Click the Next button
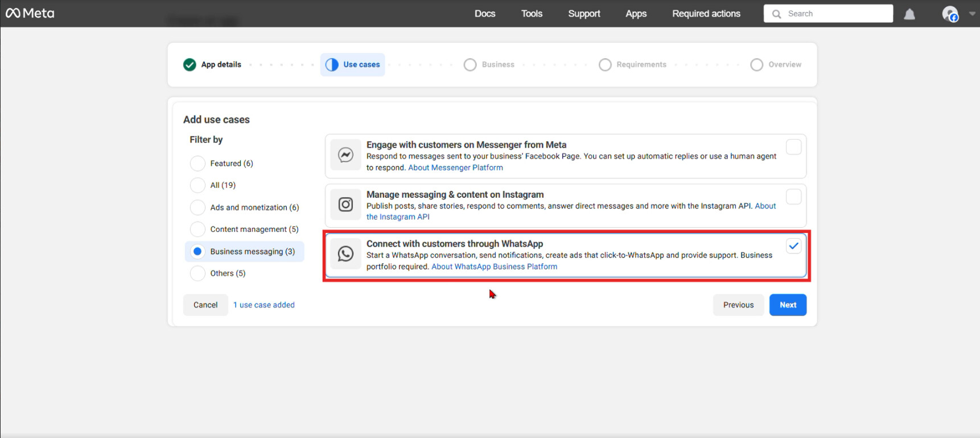Image resolution: width=980 pixels, height=438 pixels. pos(788,305)
